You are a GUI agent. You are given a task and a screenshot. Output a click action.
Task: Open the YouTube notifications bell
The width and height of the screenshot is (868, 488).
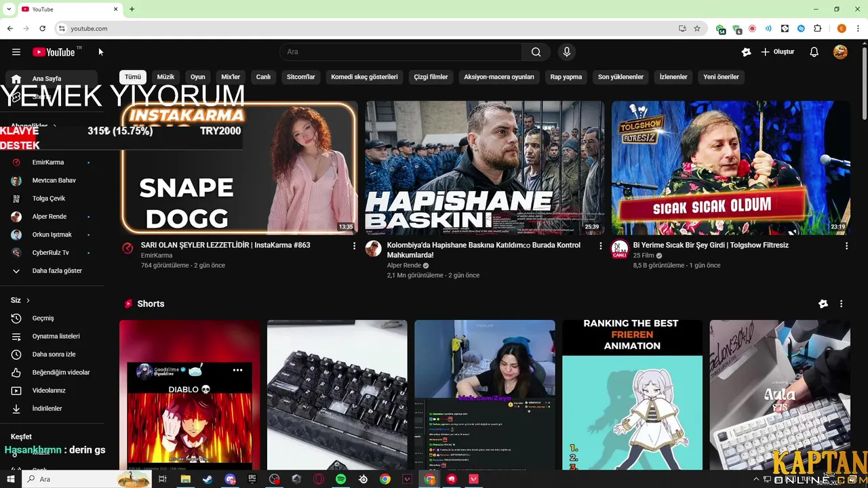[x=814, y=52]
